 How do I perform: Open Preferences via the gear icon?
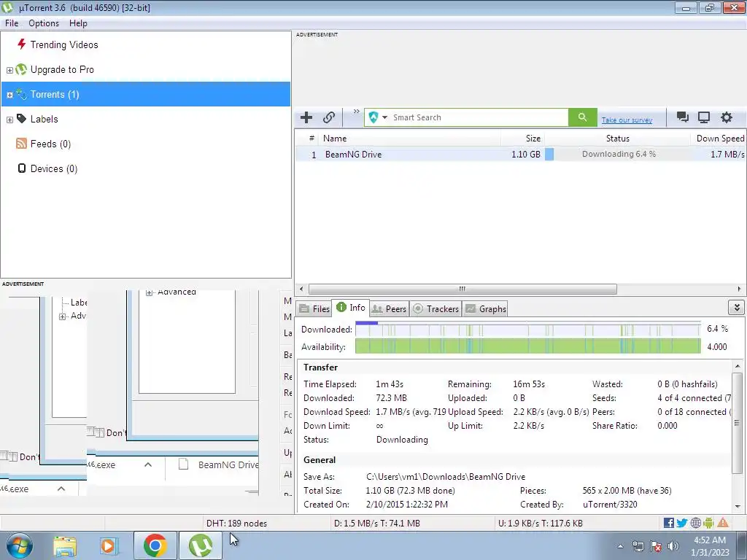tap(726, 117)
